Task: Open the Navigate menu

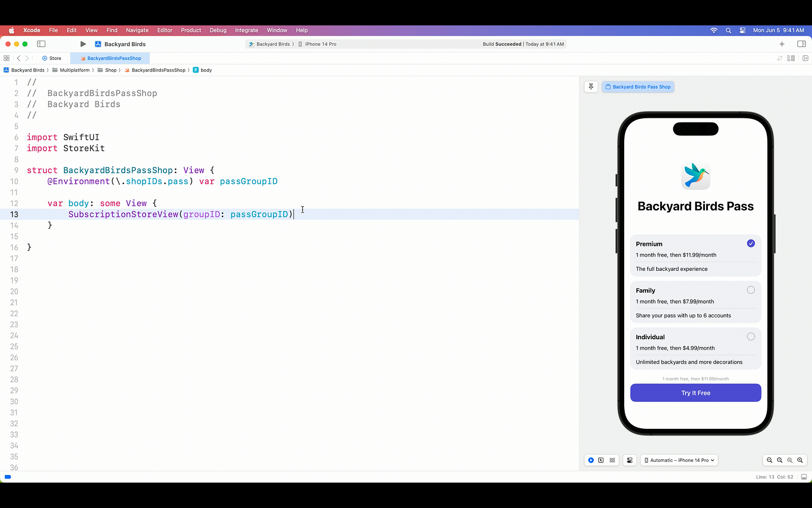Action: coord(137,30)
